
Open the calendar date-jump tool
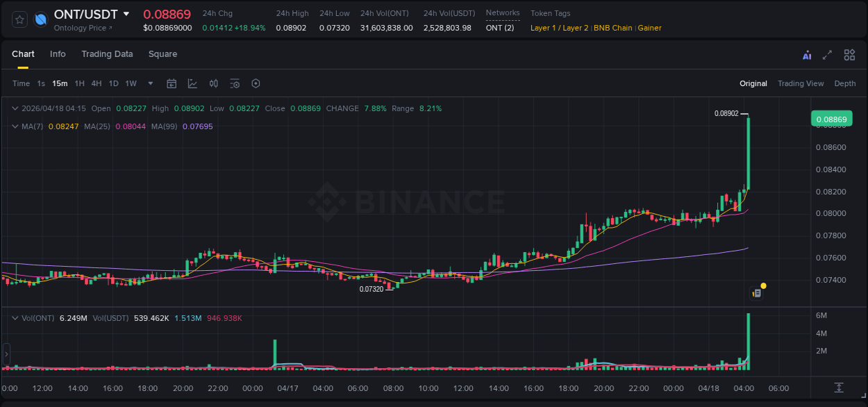pos(172,83)
